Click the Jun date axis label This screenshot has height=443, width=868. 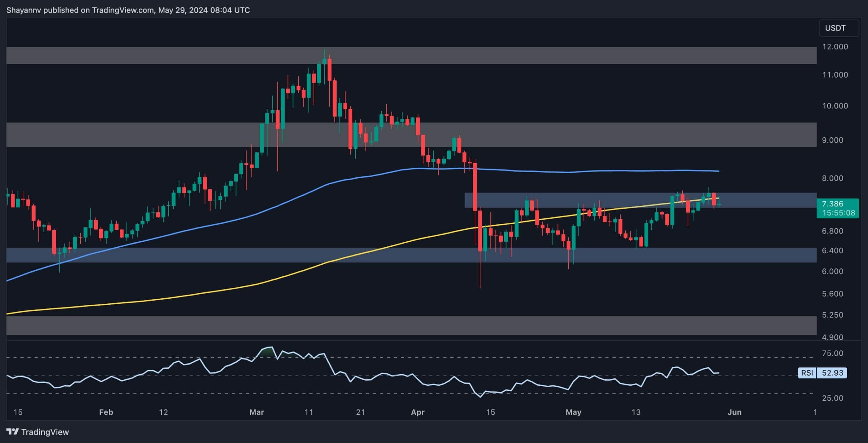coord(734,412)
